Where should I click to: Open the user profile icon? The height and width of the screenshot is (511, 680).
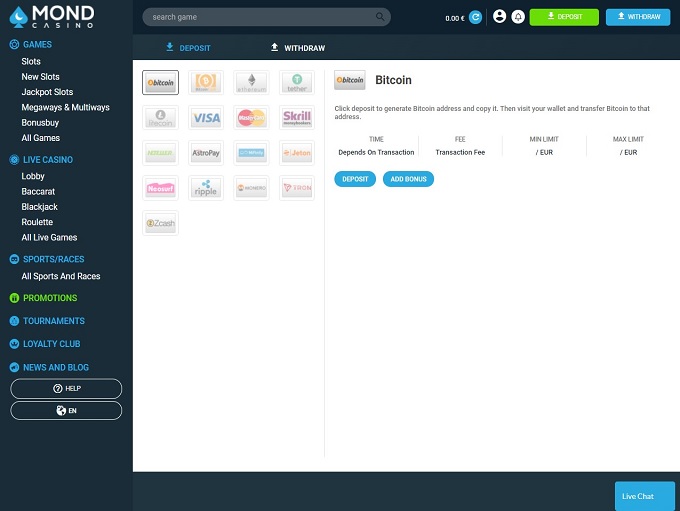pyautogui.click(x=500, y=17)
